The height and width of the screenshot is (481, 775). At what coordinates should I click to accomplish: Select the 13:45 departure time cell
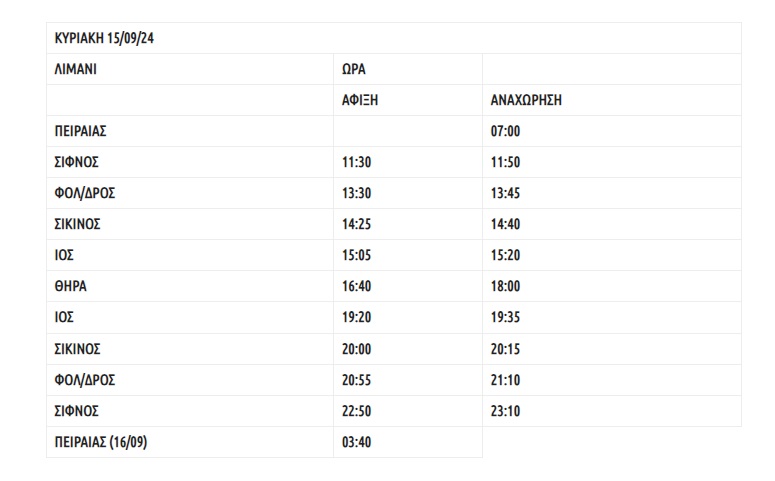[x=505, y=193]
